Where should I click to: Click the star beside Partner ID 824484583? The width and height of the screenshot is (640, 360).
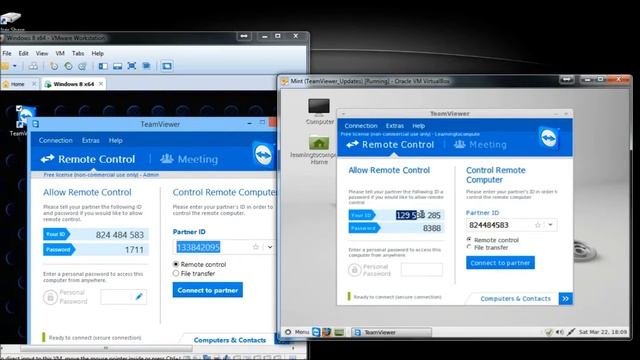(x=538, y=225)
